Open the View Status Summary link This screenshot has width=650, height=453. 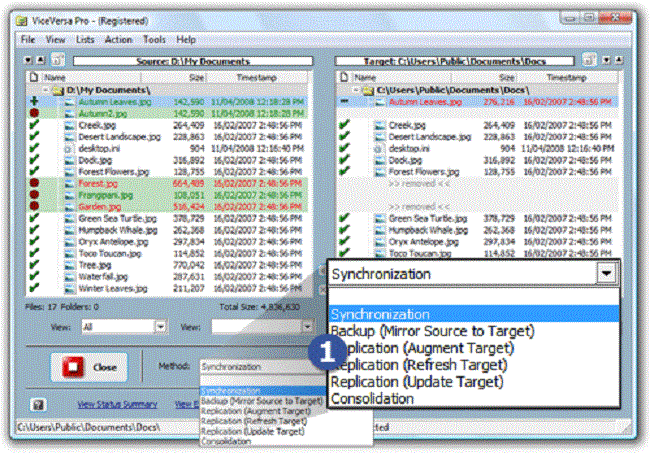click(x=117, y=404)
